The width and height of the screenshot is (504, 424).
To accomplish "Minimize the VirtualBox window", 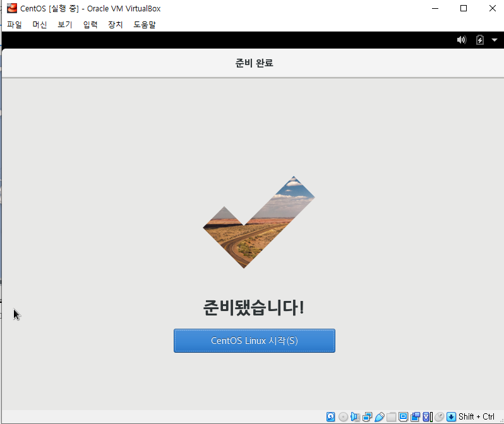I will click(435, 8).
